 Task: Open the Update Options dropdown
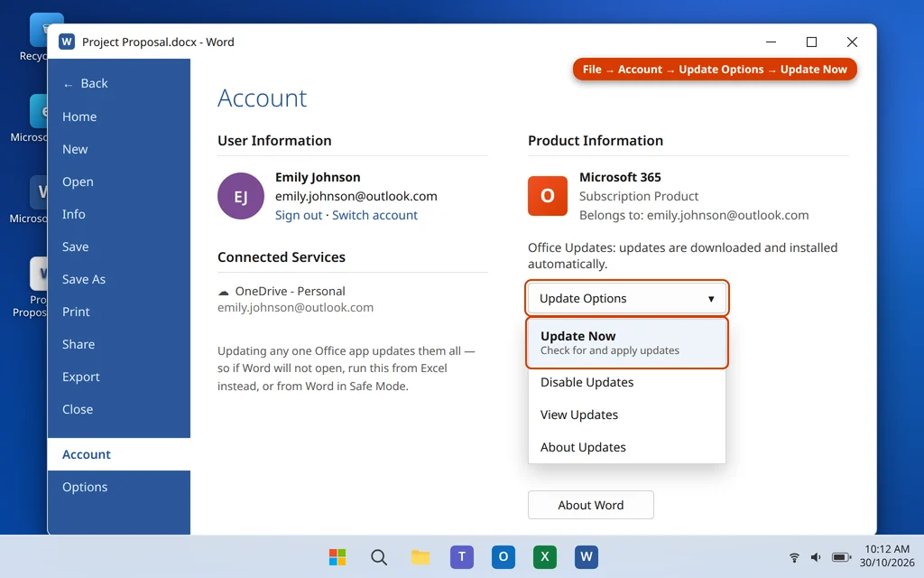click(627, 298)
